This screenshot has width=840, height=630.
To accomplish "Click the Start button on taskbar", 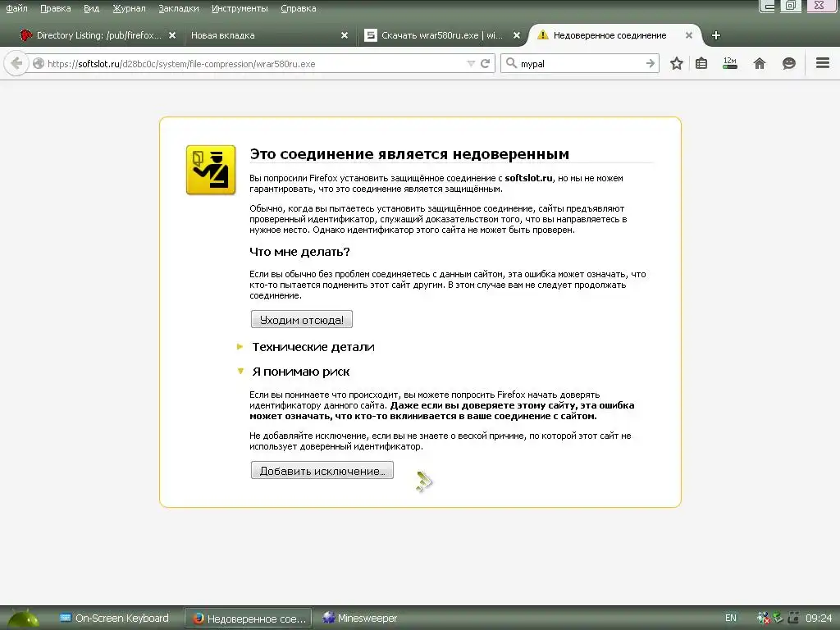I will [x=22, y=619].
